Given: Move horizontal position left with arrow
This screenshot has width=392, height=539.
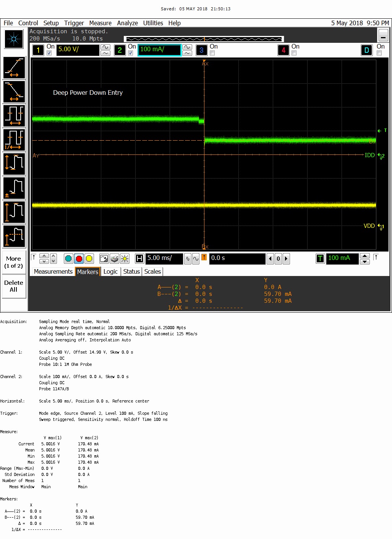Looking at the screenshot, I should (x=271, y=259).
